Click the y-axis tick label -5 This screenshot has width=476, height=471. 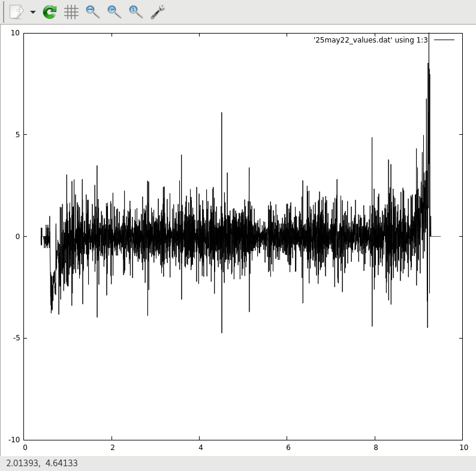(16, 338)
